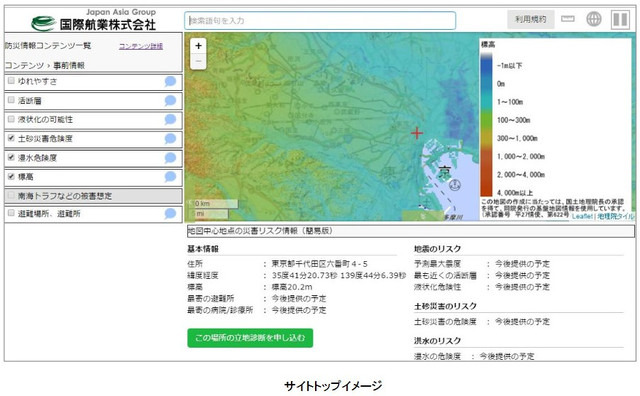This screenshot has height=396, width=640.
Task: Click the green 立地診断を申し込む button
Action: pyautogui.click(x=250, y=338)
